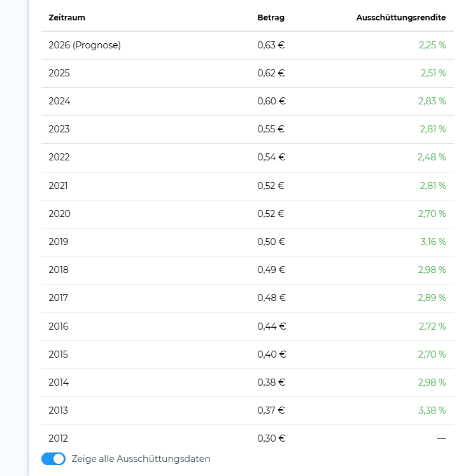Image resolution: width=466 pixels, height=476 pixels.
Task: Click the Ausschüttungsrendite column header
Action: coord(401,18)
